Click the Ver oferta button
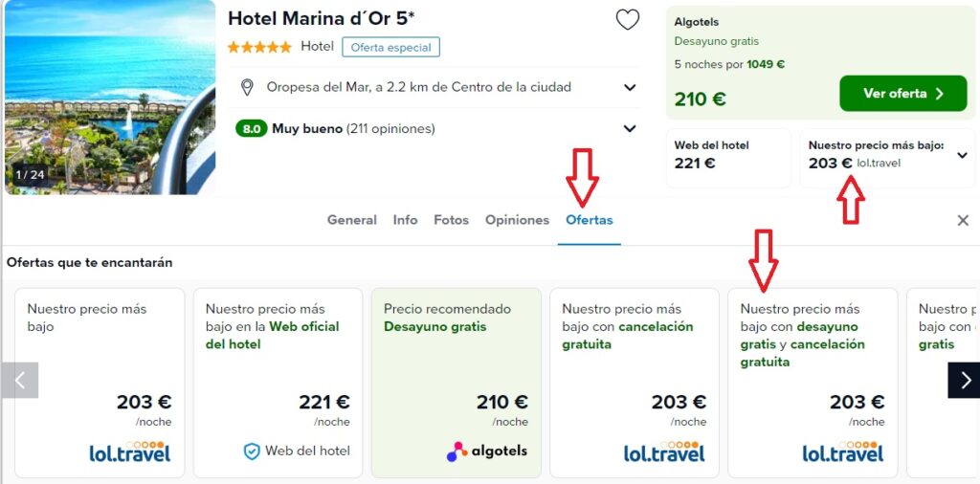Image resolution: width=980 pixels, height=484 pixels. point(903,94)
